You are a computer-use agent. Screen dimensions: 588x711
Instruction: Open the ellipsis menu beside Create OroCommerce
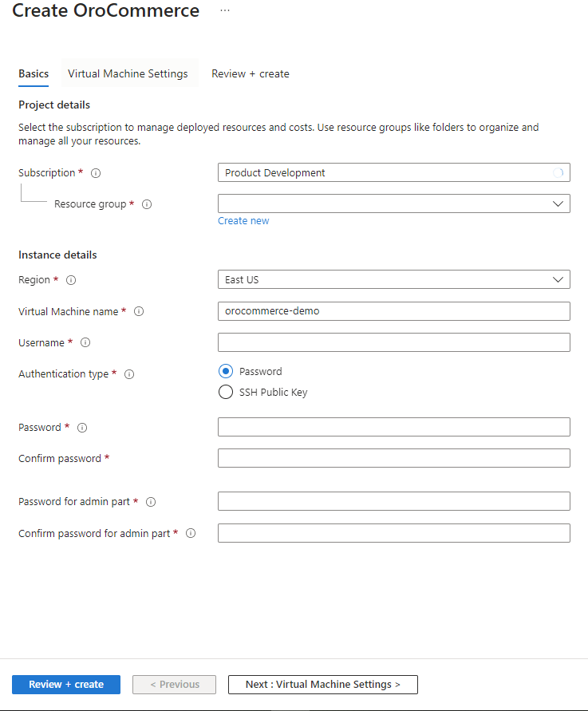(225, 10)
